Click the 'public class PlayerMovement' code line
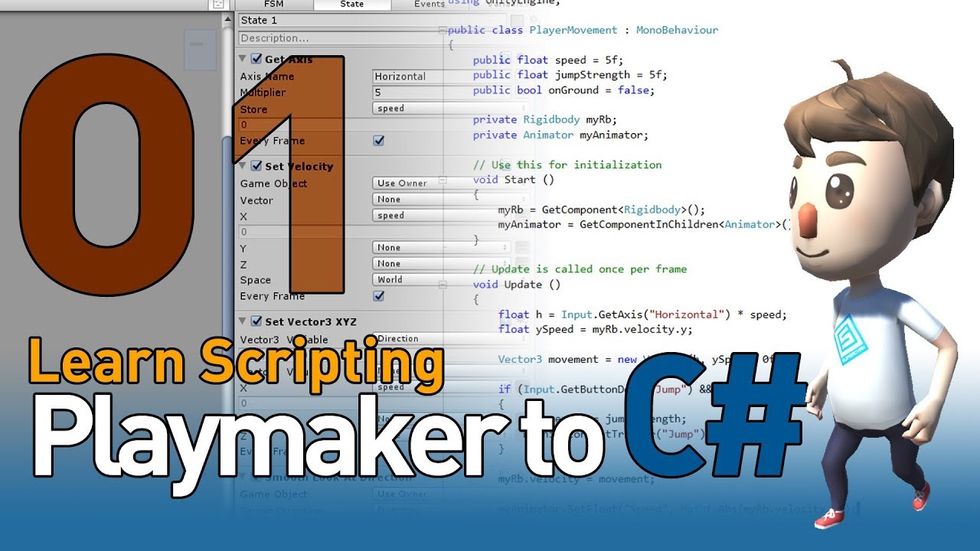The height and width of the screenshot is (551, 980). (583, 31)
